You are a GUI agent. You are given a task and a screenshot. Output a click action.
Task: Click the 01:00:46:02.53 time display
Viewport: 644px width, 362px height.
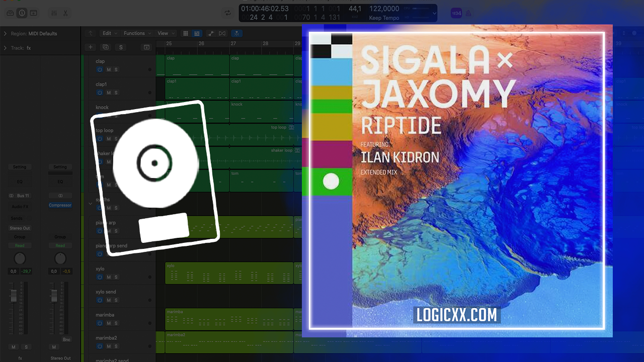click(265, 9)
